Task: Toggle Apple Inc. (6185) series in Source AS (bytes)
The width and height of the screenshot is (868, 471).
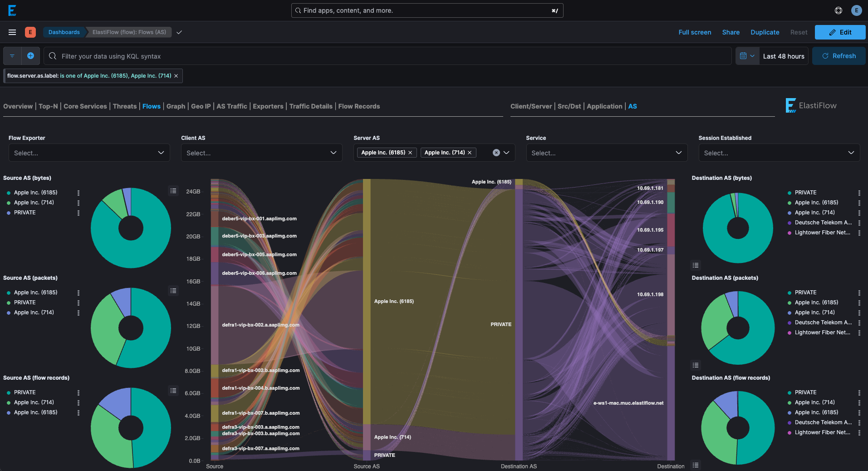Action: pyautogui.click(x=35, y=193)
